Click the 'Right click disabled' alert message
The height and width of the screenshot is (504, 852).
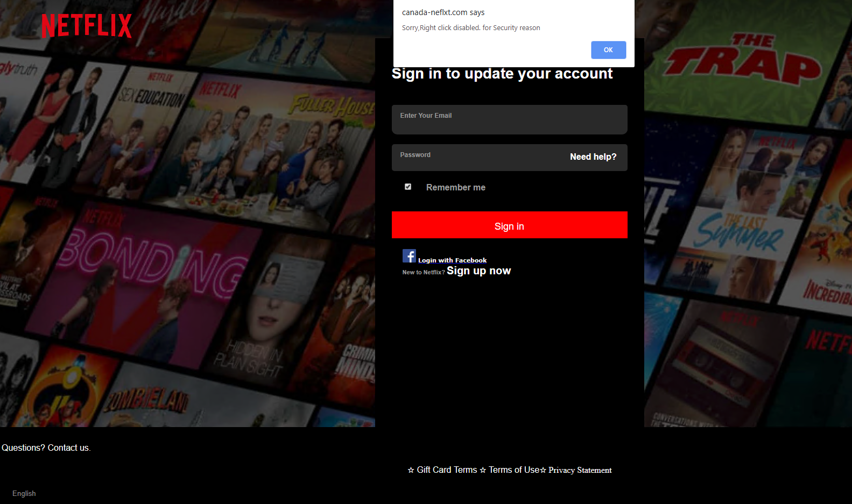point(471,28)
